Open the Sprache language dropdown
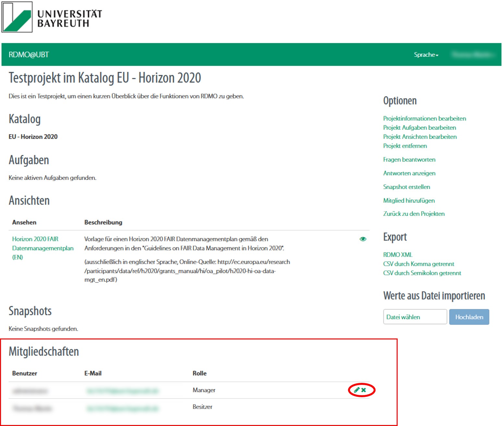504x426 pixels. (x=426, y=55)
